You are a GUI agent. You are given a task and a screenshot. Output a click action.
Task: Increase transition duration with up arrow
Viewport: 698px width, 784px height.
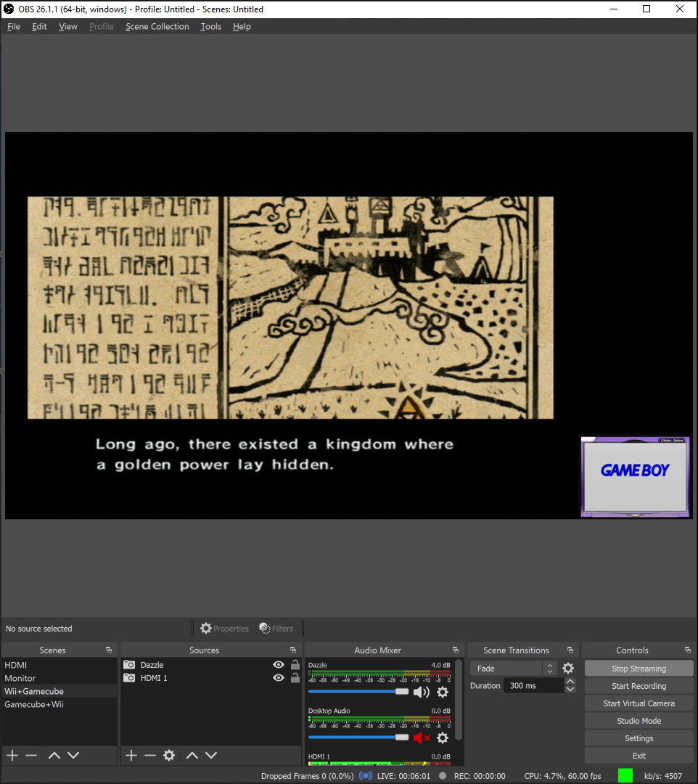570,682
